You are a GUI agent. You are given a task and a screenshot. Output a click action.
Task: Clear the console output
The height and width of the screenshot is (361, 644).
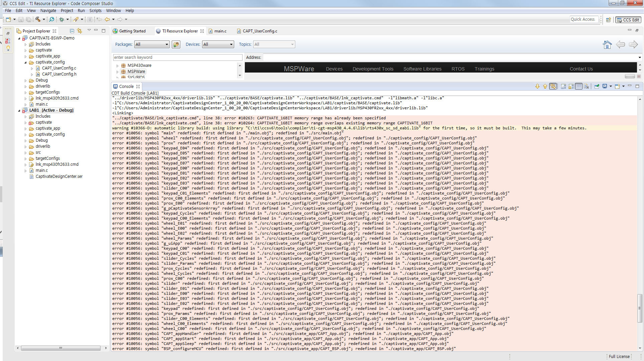(586, 86)
